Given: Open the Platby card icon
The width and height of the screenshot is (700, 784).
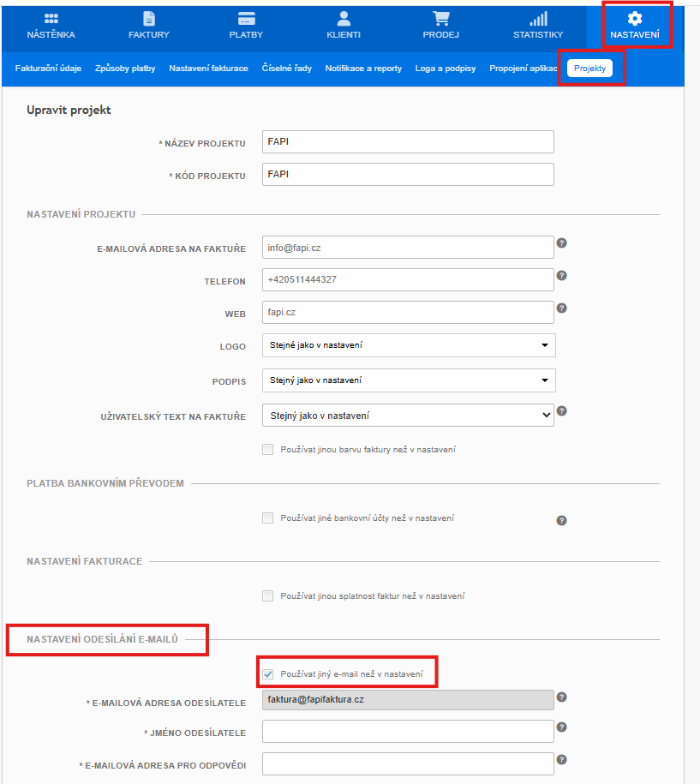Looking at the screenshot, I should (x=247, y=19).
